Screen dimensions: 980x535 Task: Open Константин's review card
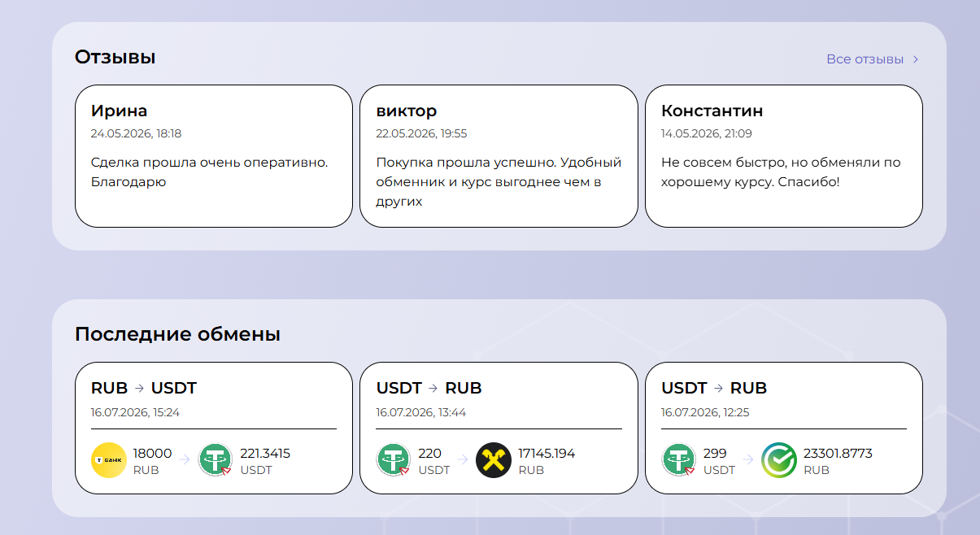[784, 156]
